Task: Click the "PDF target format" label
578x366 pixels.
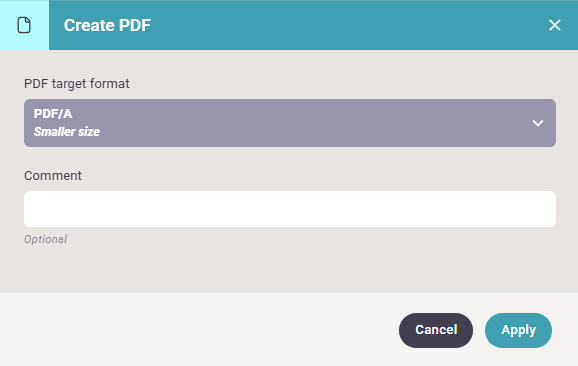Action: click(x=77, y=84)
